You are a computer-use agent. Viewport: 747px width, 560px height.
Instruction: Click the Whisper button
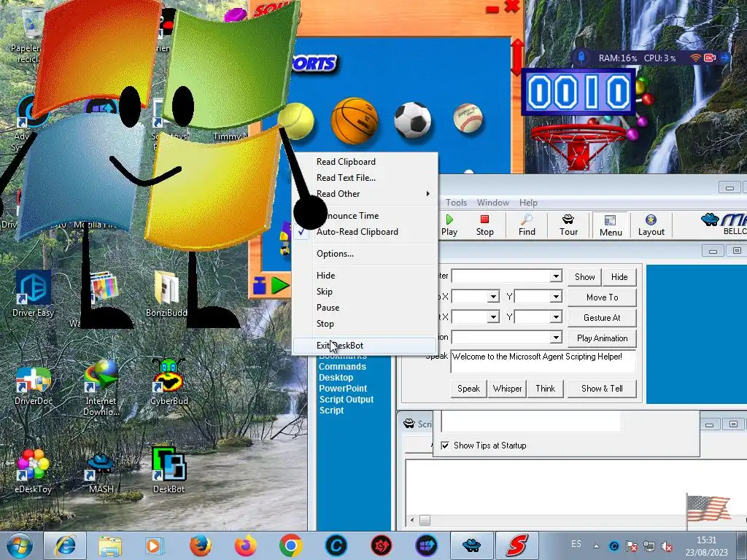point(508,389)
